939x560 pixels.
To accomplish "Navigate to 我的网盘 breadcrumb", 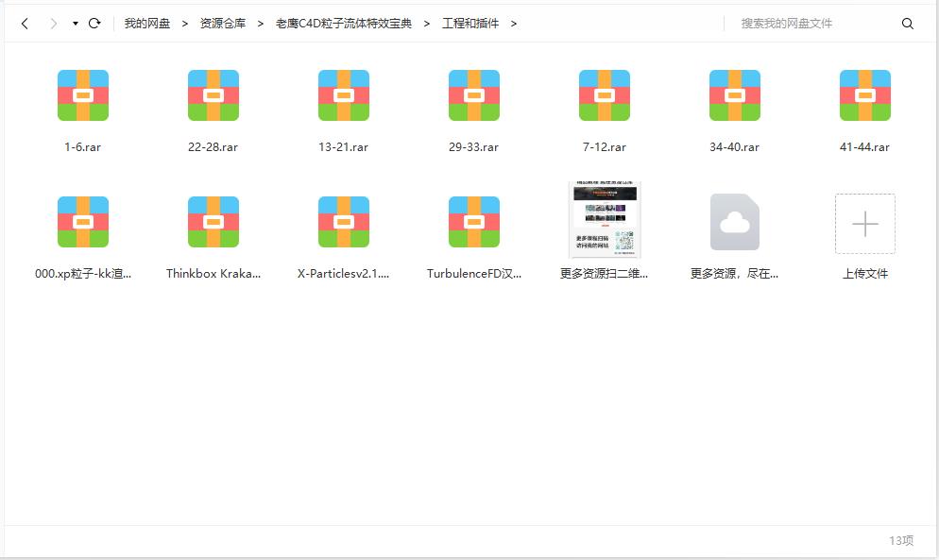I will 147,24.
